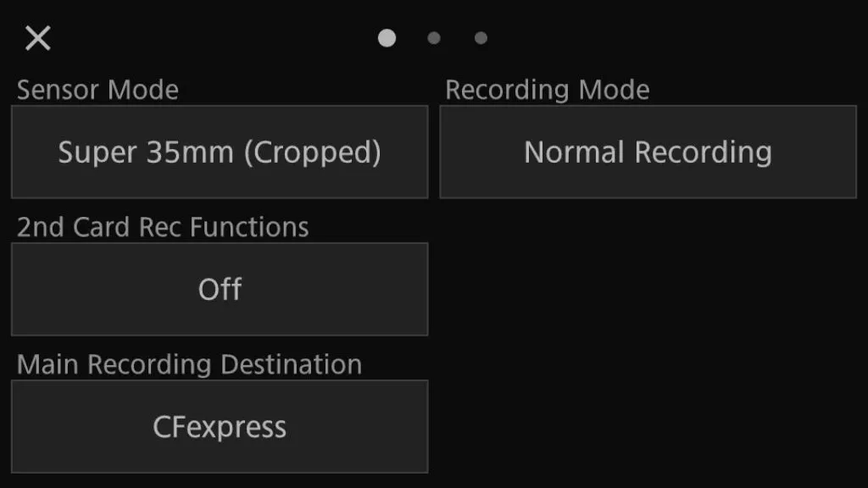Open the last page of settings
The height and width of the screenshot is (488, 868).
click(x=481, y=38)
